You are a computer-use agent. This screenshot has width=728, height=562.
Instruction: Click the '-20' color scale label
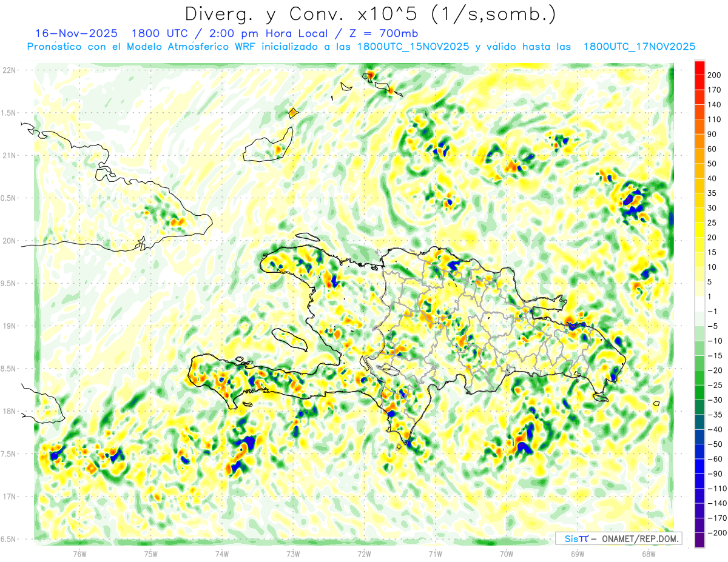click(715, 370)
